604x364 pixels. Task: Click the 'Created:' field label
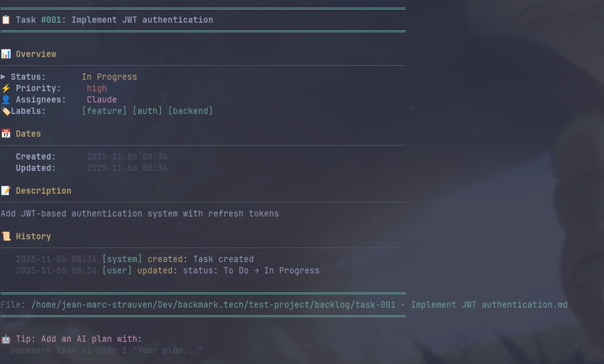[36, 156]
